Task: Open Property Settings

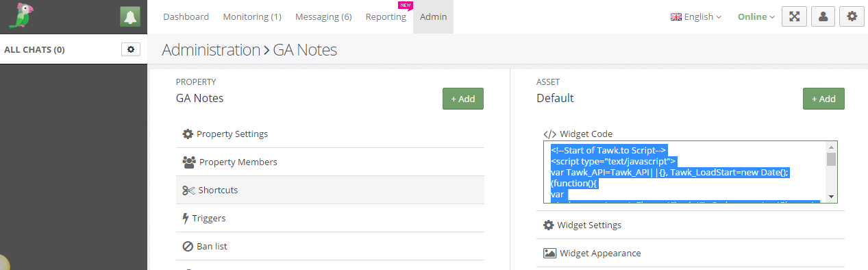Action: (x=330, y=134)
